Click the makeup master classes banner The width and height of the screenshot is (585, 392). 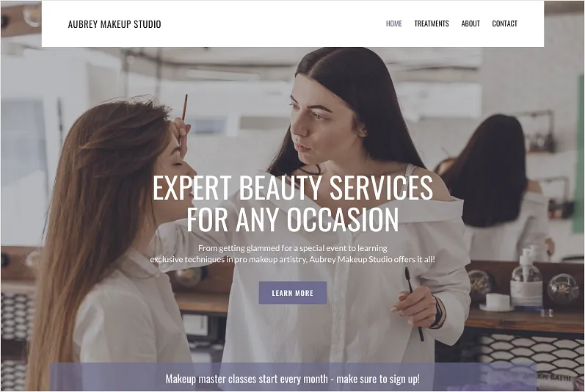pos(293,378)
